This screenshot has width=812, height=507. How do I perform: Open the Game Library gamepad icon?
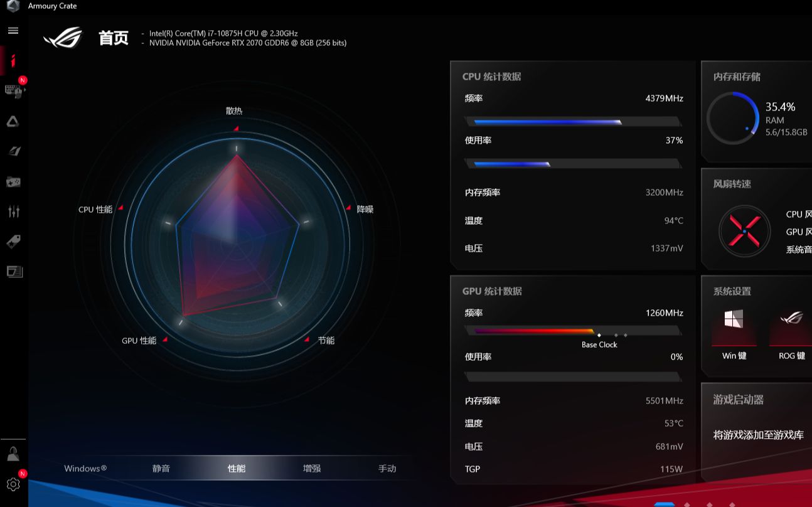[x=13, y=182]
